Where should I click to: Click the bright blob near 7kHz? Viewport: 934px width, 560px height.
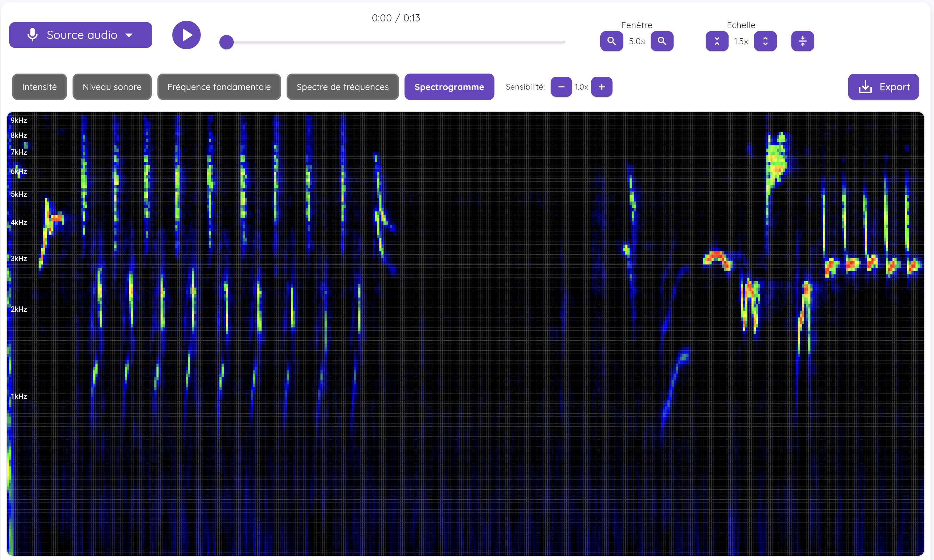pyautogui.click(x=776, y=160)
